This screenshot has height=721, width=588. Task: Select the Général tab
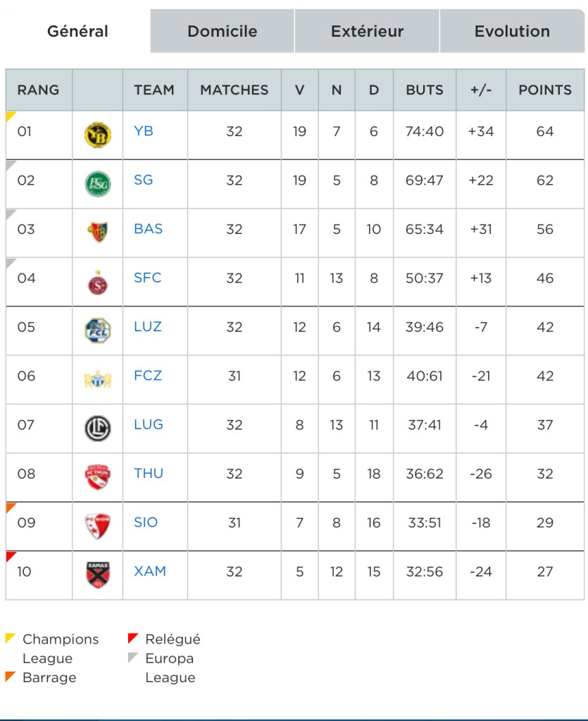coord(77,32)
